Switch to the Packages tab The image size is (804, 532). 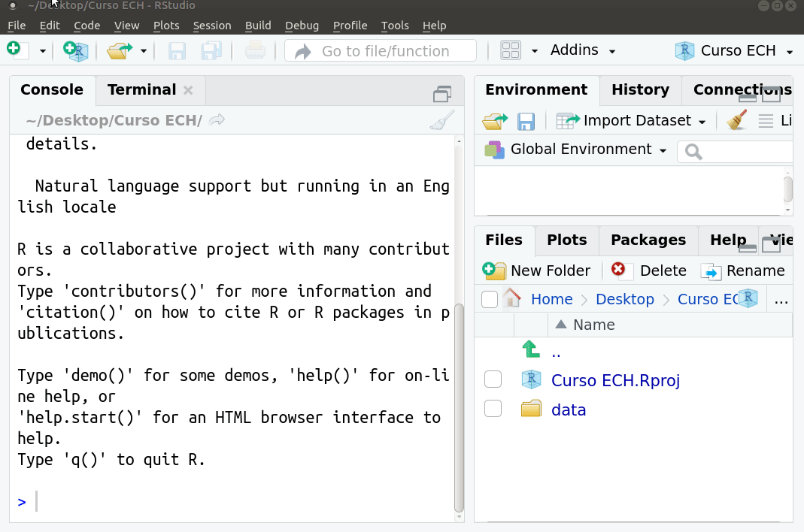tap(648, 240)
